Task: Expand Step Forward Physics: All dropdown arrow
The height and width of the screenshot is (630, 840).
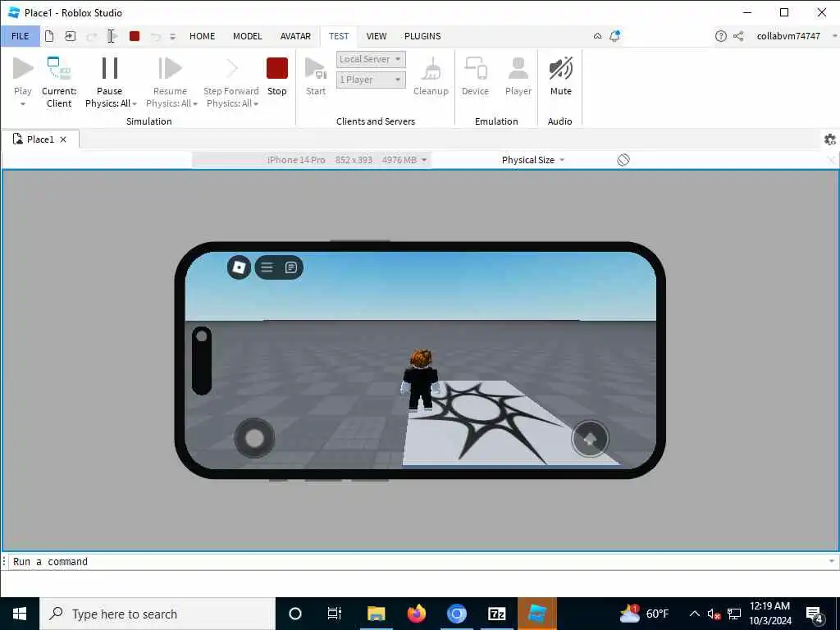Action: pos(256,104)
